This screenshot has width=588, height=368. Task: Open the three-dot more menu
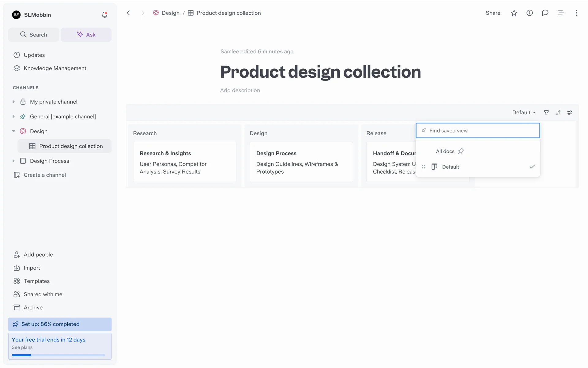(x=576, y=13)
